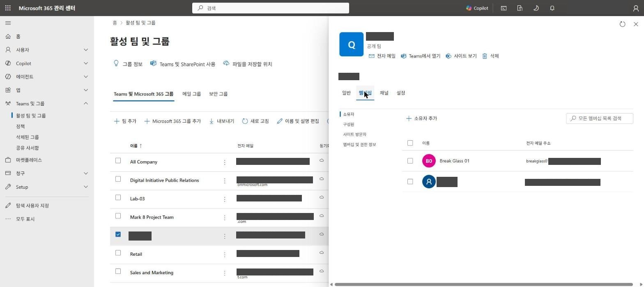
Task: Click the document icon next to Cloud Shell
Action: tap(520, 8)
